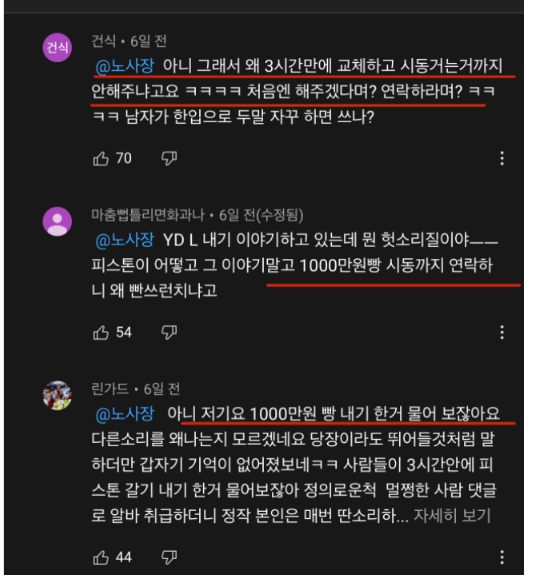Click the 건식 username link
Viewport: 556px width, 579px height.
tap(103, 41)
